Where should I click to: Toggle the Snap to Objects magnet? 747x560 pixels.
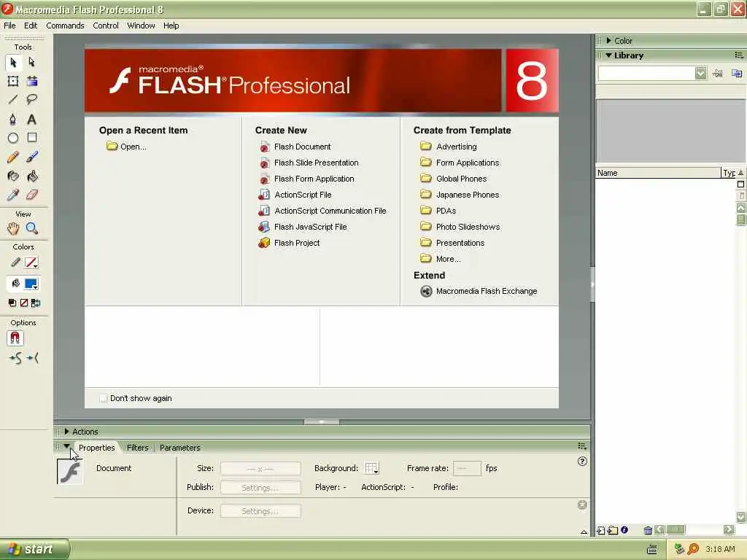[15, 338]
